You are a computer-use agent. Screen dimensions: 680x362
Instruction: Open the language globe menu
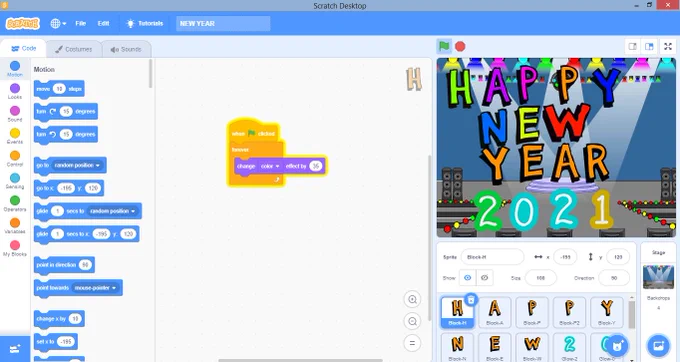[58, 23]
